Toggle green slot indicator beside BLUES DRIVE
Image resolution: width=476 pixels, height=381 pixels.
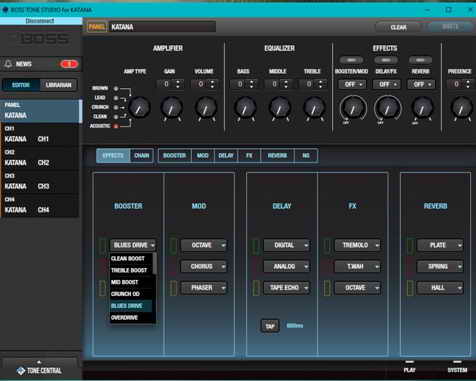pos(102,245)
